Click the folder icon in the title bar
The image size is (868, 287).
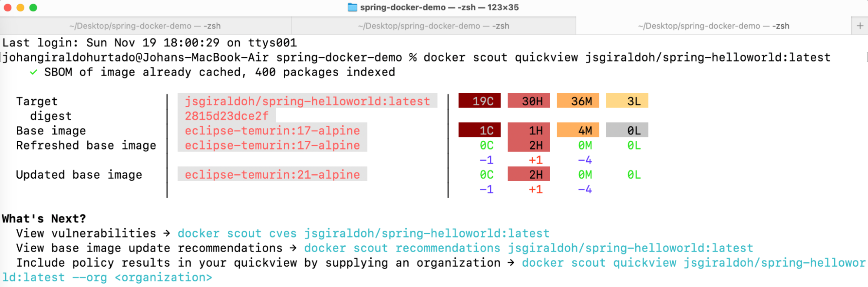pyautogui.click(x=352, y=7)
